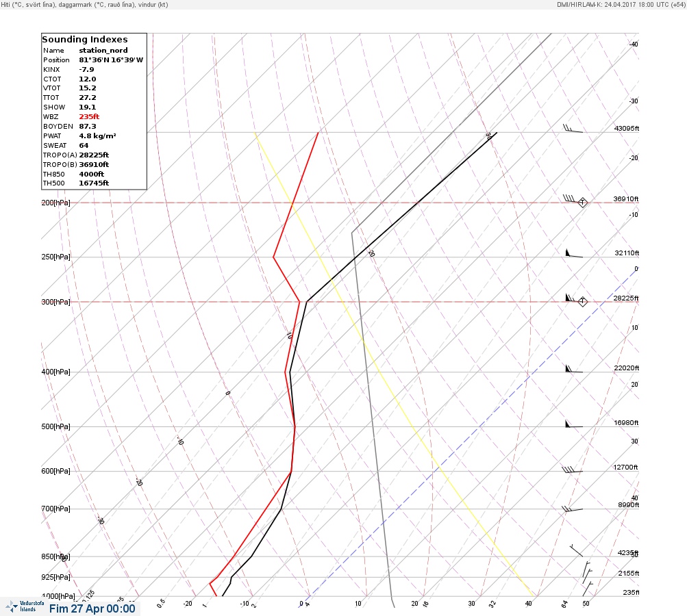Click the 43095ft altitude label
Viewport: 687px width, 616px height.
tap(627, 128)
